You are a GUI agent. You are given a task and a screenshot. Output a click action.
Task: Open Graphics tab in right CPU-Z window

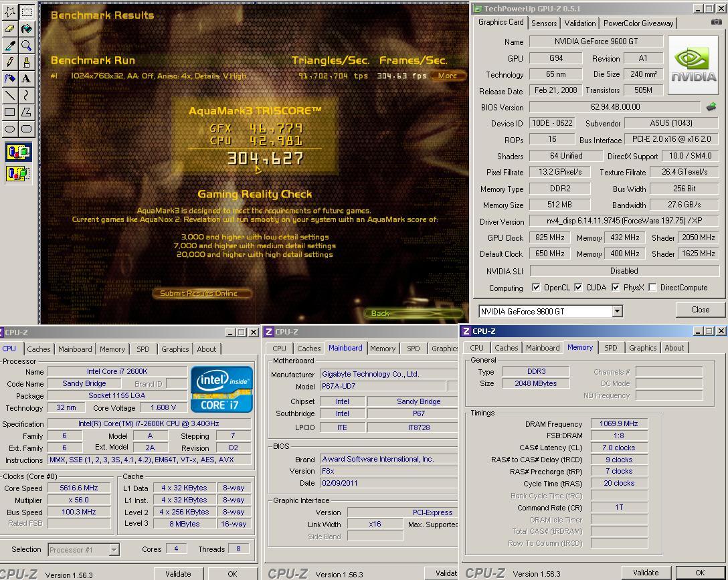click(642, 348)
